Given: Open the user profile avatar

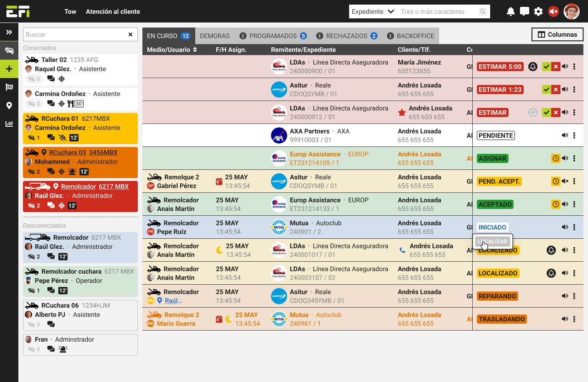Looking at the screenshot, I should pyautogui.click(x=572, y=11).
